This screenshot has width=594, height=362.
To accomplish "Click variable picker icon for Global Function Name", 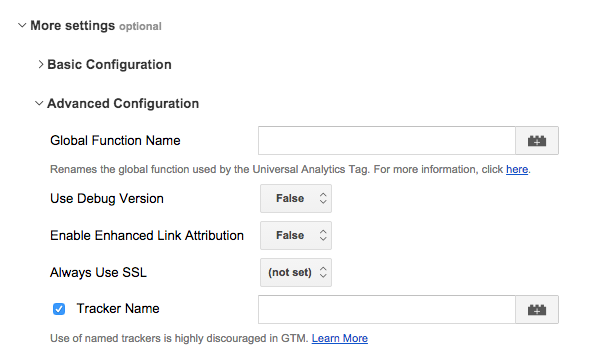I will click(x=537, y=141).
